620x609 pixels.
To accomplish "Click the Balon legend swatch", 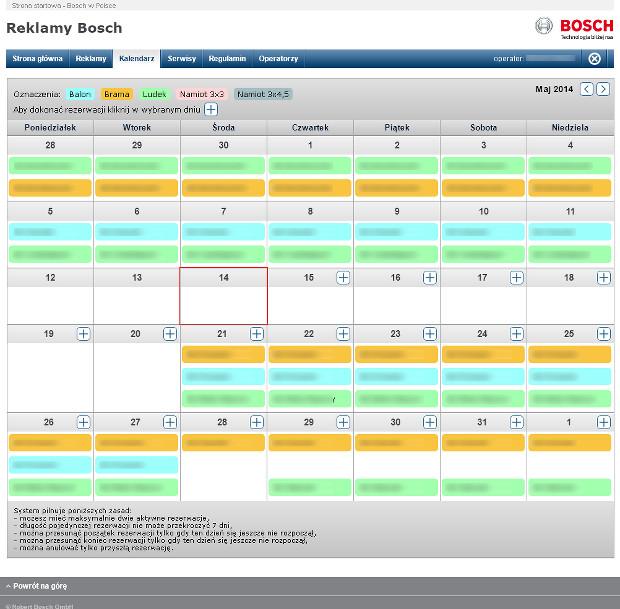I will [x=80, y=94].
